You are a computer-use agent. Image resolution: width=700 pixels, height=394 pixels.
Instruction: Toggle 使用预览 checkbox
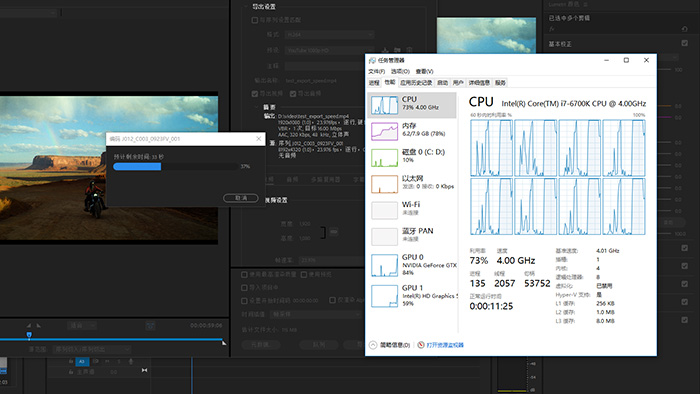[x=304, y=274]
